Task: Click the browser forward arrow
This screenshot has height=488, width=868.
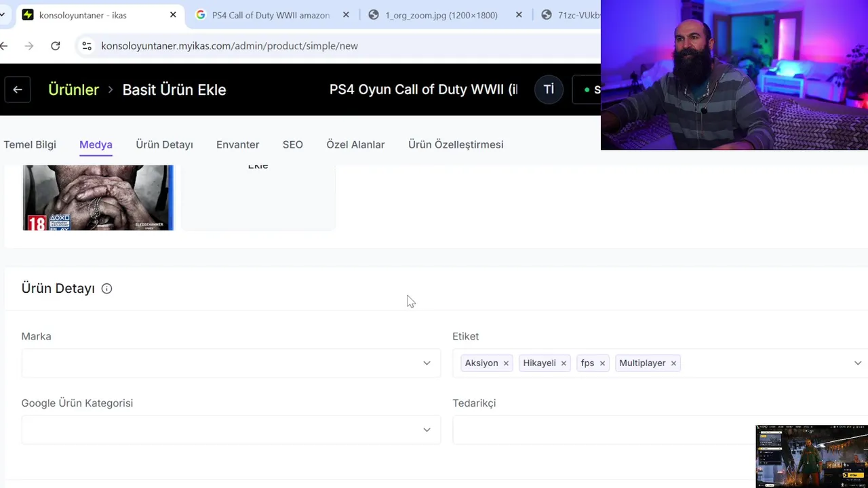Action: (x=28, y=45)
